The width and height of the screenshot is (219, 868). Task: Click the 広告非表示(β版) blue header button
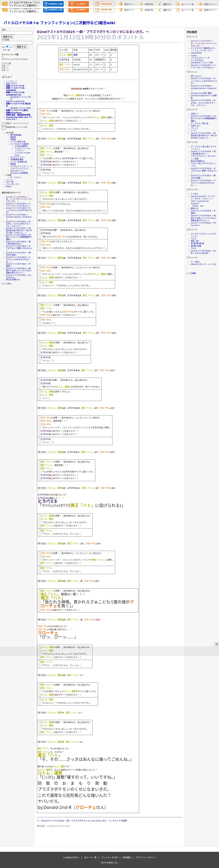tap(53, 4)
